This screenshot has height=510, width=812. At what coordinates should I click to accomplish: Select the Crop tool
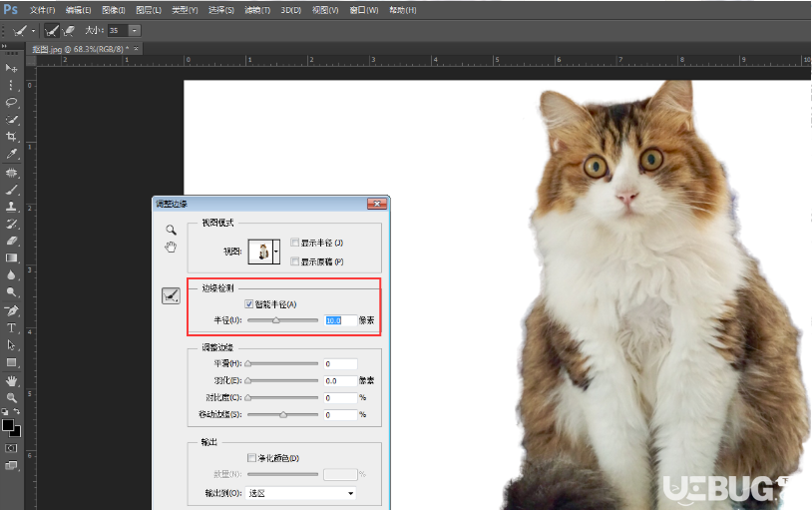point(11,137)
